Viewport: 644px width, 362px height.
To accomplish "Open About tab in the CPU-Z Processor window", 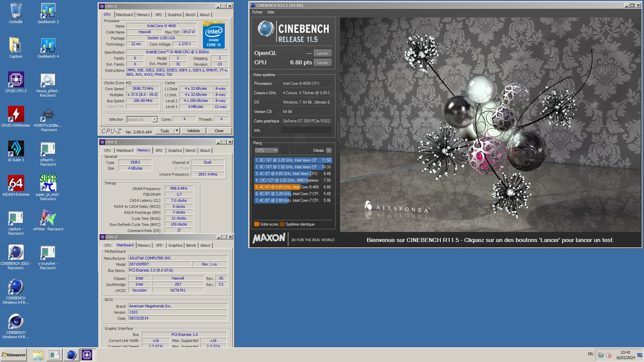I will (x=205, y=15).
